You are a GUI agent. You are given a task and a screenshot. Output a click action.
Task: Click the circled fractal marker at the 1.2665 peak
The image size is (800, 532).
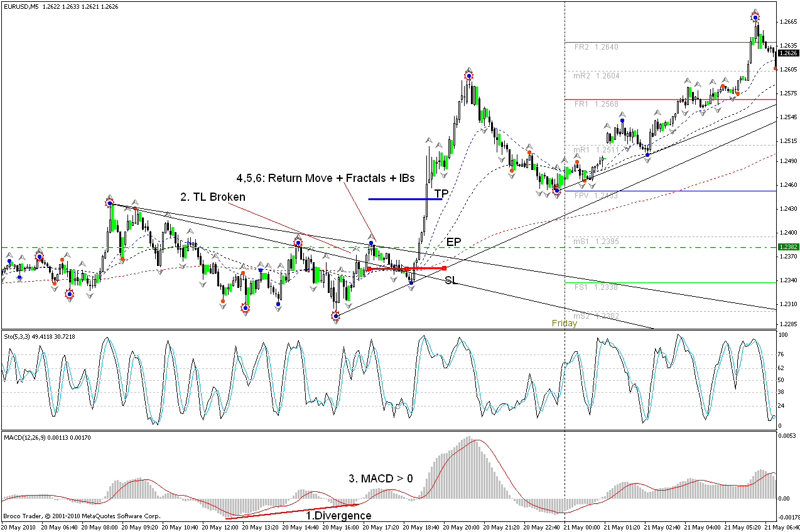point(755,17)
